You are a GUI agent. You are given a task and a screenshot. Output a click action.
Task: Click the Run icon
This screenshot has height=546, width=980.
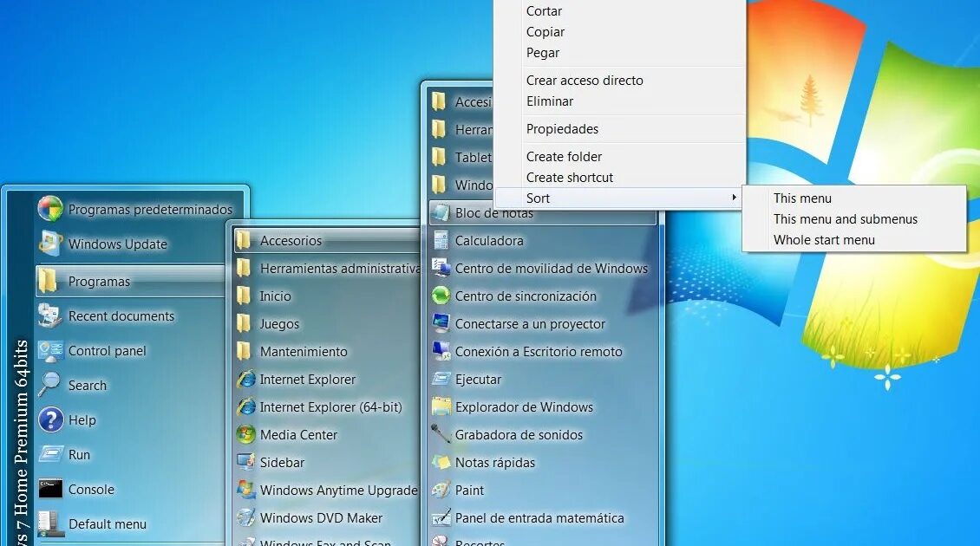[50, 454]
